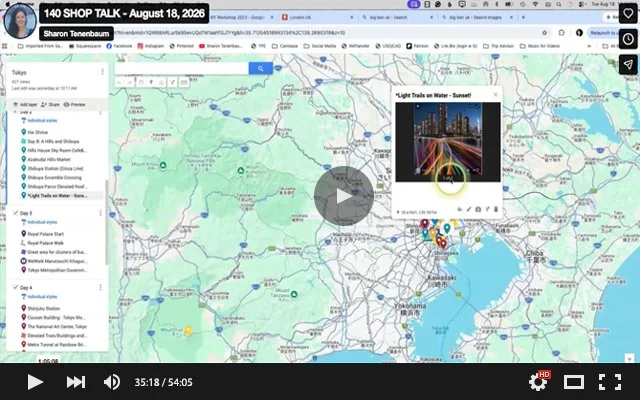Click Share in the map sidebar
Image resolution: width=640 pixels, height=400 pixels.
coord(51,104)
